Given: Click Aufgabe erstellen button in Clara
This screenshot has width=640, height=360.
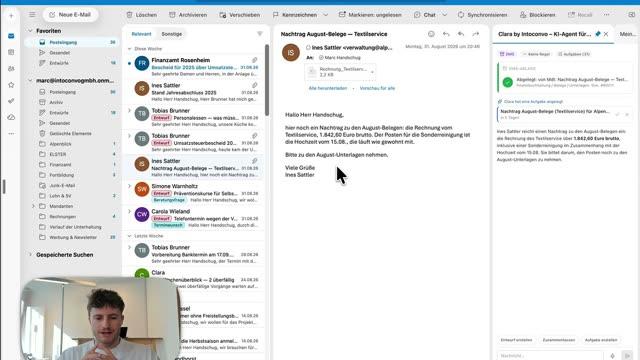Looking at the screenshot, I should click(601, 340).
